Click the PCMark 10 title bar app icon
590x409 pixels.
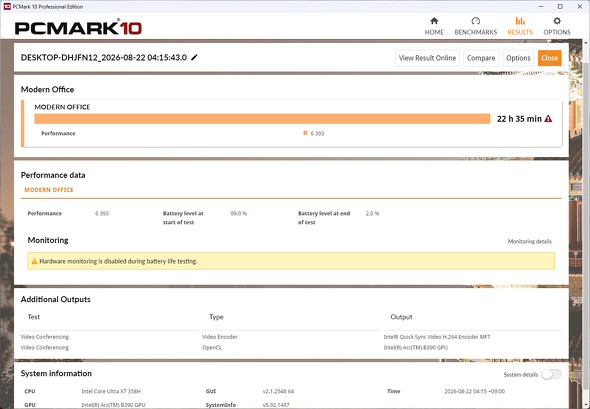click(x=7, y=6)
